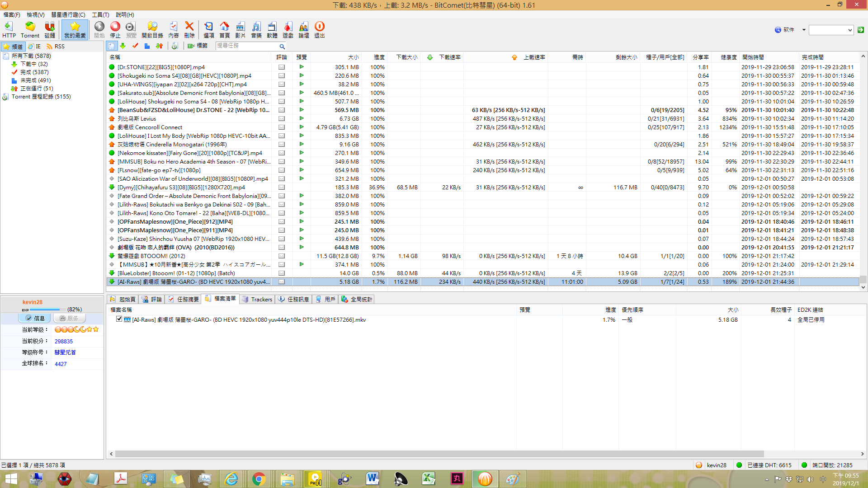Select Torrent 歷程記錄 (5155) tree item
The width and height of the screenshot is (868, 488).
click(41, 96)
